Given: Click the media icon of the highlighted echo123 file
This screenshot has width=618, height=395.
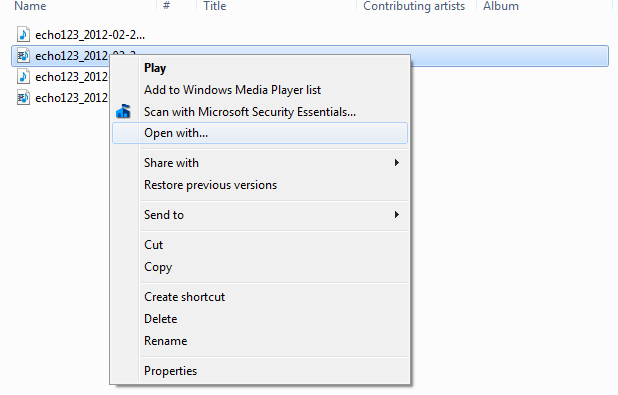Looking at the screenshot, I should point(23,56).
